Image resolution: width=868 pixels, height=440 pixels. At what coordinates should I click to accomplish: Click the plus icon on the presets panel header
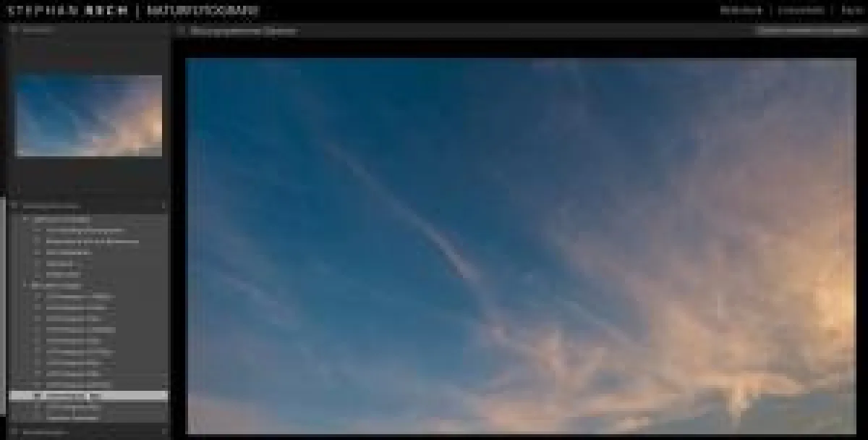(163, 206)
